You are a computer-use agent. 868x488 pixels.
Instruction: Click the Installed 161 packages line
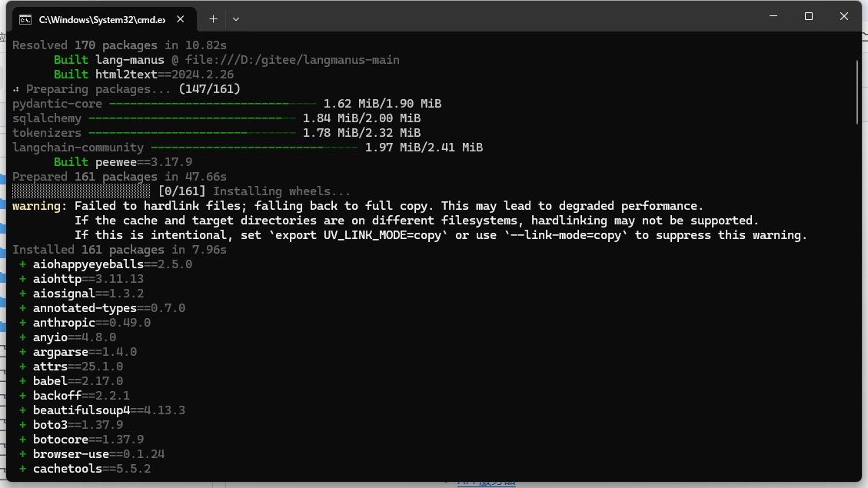point(119,250)
